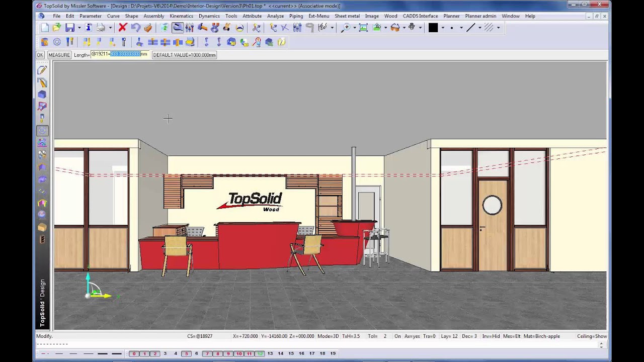The image size is (644, 362).
Task: Click the concentric circles icon in second toolbar
Action: click(x=57, y=42)
